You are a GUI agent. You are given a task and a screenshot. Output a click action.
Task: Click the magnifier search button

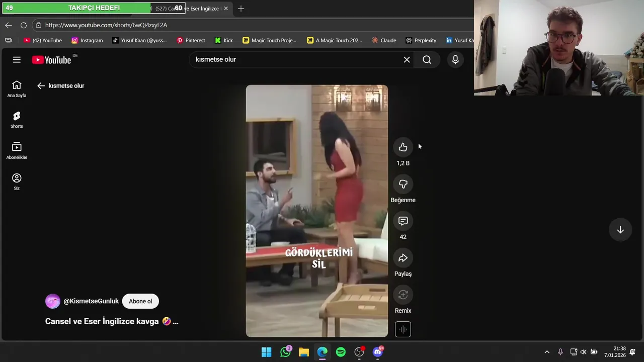tap(427, 60)
